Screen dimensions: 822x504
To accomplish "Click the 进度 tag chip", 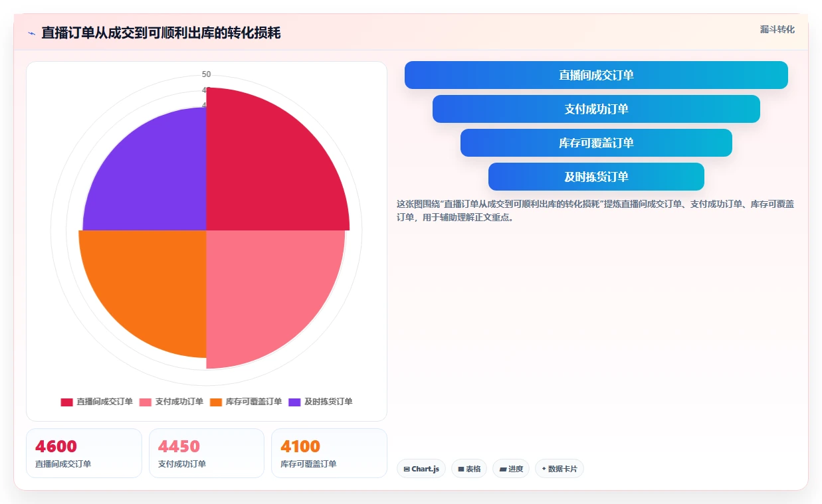I will point(511,469).
